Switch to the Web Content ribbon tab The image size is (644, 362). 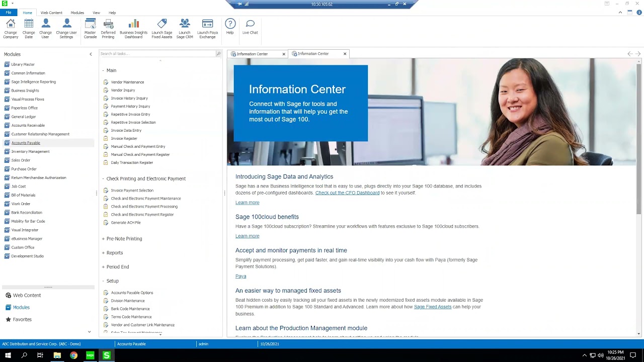51,13
